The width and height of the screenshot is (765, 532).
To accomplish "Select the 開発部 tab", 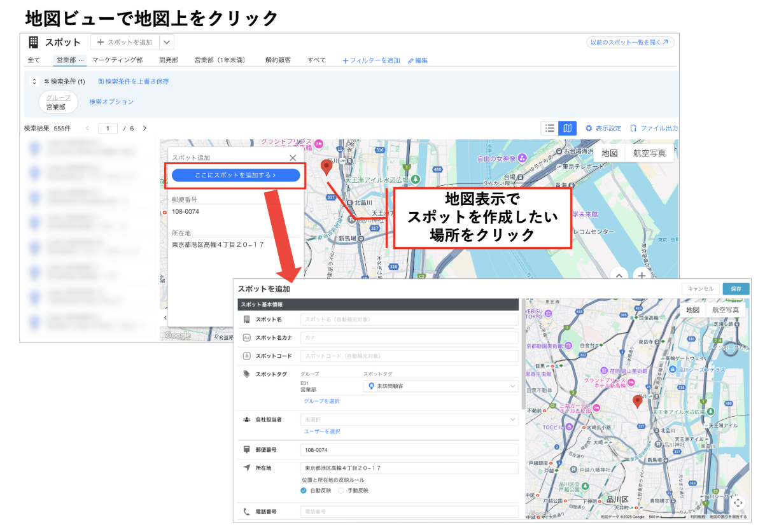I will [169, 60].
